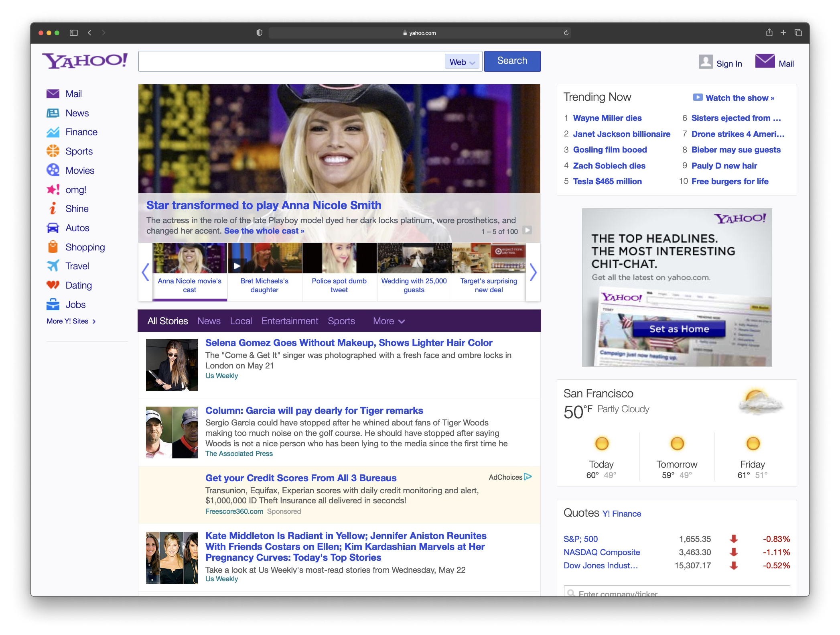Click the News newspaper icon
This screenshot has width=840, height=635.
(x=53, y=113)
